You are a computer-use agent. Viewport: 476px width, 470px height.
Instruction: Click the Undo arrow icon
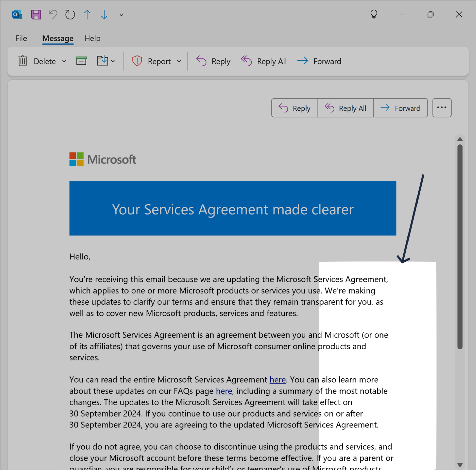coord(53,15)
